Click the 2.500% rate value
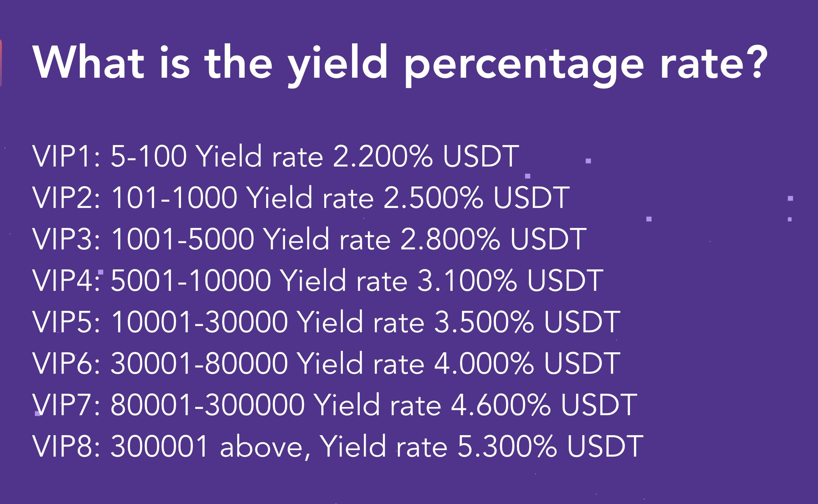Image resolution: width=818 pixels, height=504 pixels. click(x=433, y=198)
